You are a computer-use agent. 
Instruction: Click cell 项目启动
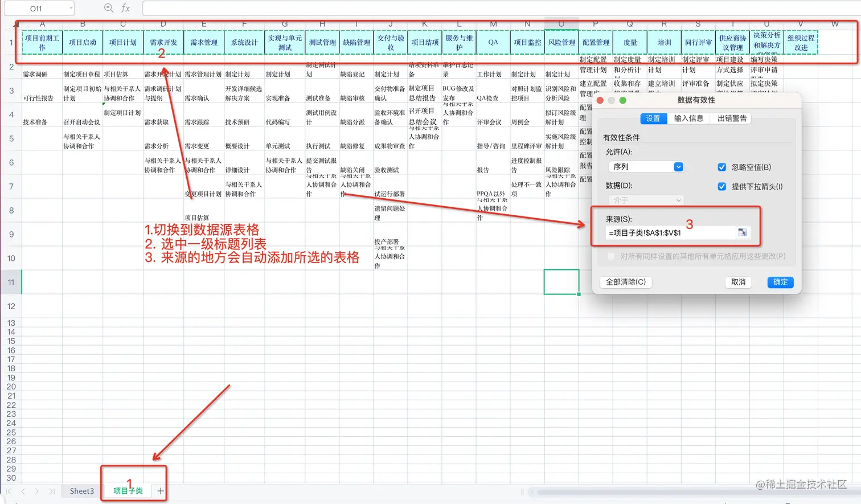click(x=83, y=43)
